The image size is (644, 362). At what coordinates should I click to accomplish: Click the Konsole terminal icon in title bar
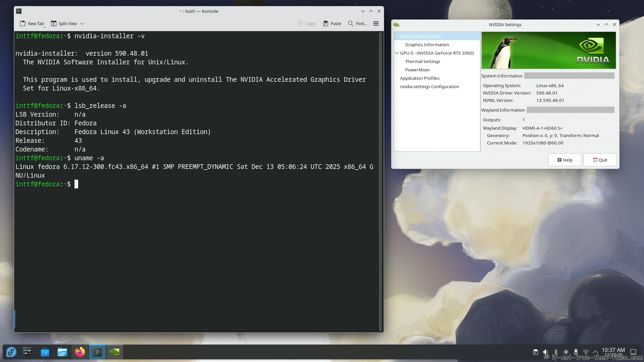(x=19, y=11)
